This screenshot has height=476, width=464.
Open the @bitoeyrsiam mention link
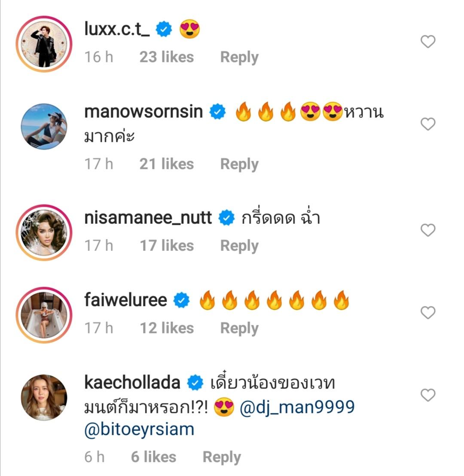click(139, 430)
